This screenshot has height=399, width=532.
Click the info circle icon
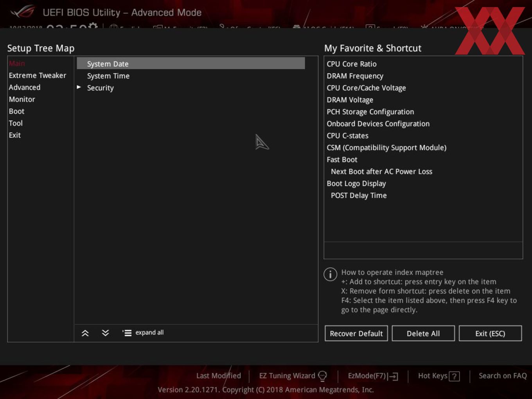click(x=331, y=274)
